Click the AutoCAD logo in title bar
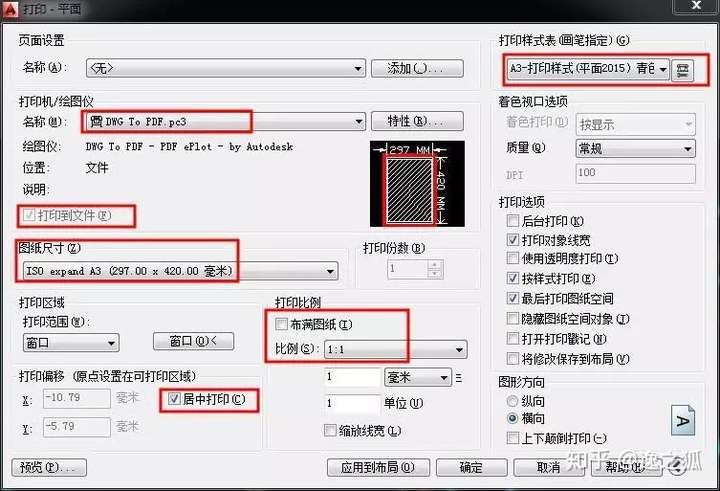Image resolution: width=720 pixels, height=491 pixels. click(x=9, y=9)
